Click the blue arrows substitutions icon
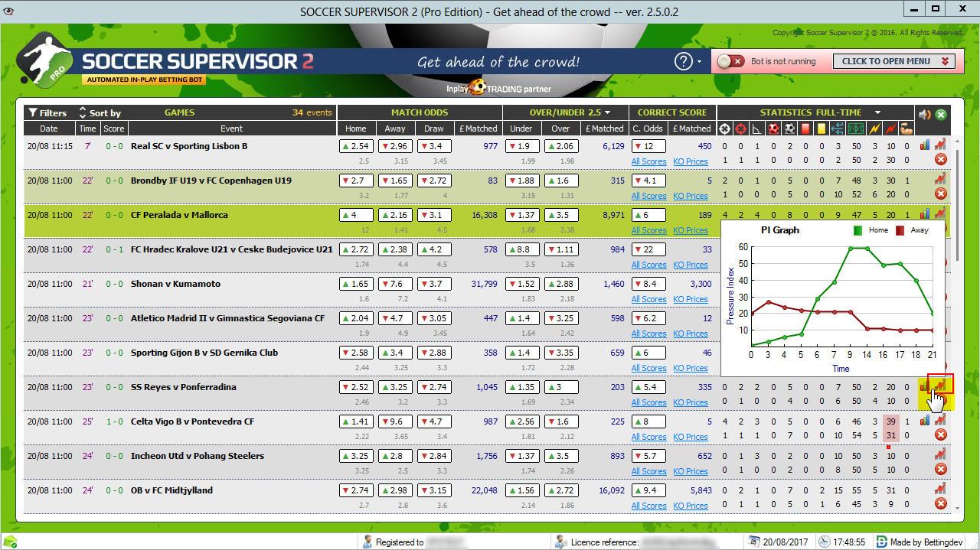980x550 pixels. (838, 129)
